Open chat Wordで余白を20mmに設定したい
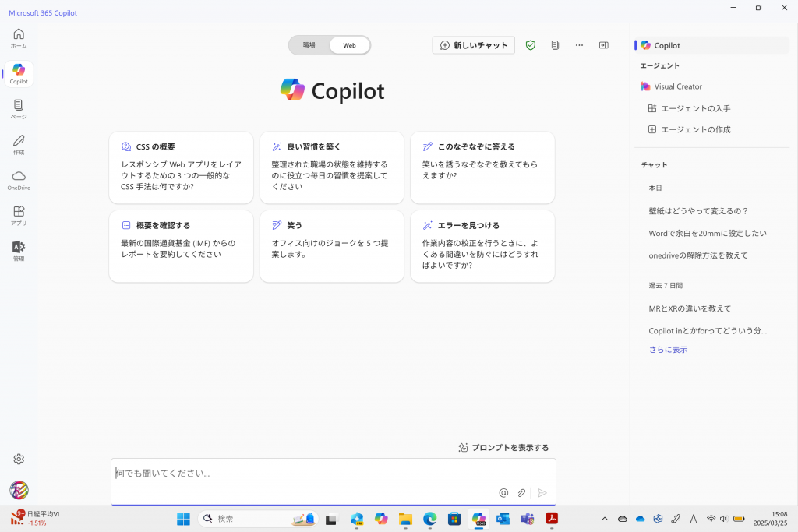Image resolution: width=798 pixels, height=532 pixels. pyautogui.click(x=708, y=233)
